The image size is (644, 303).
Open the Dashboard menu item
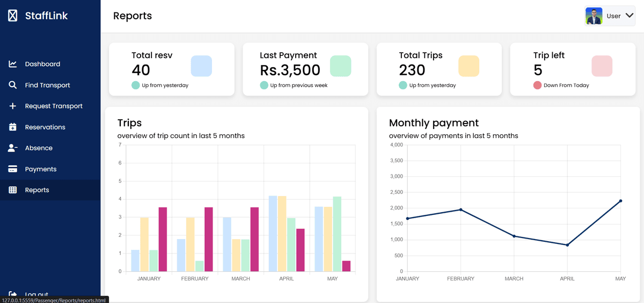tap(42, 64)
